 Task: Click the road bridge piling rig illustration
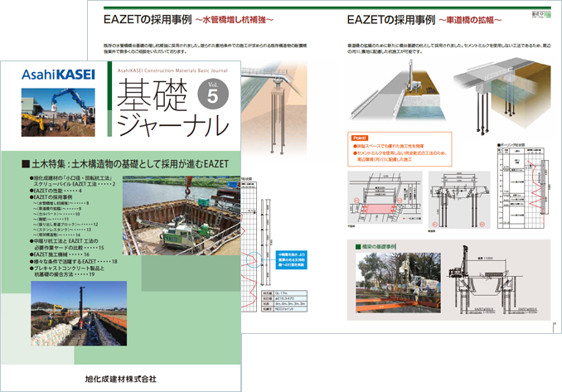click(398, 91)
